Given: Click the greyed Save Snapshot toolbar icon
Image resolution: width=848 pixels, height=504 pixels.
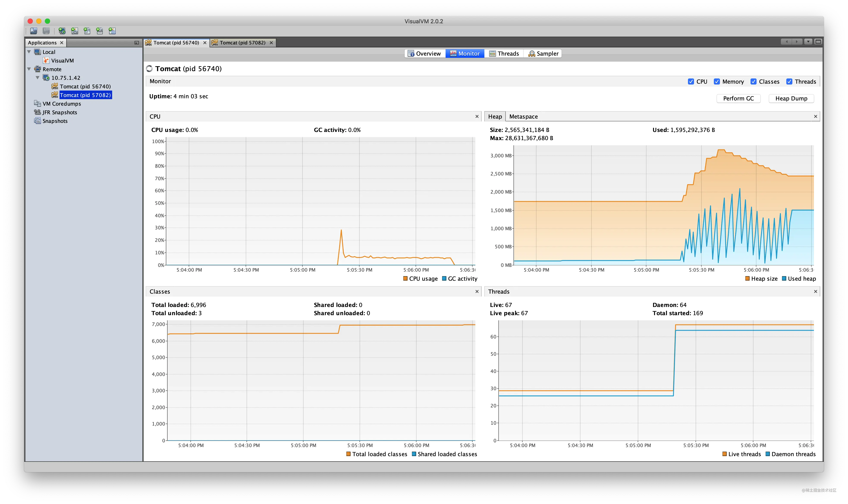Looking at the screenshot, I should pyautogui.click(x=46, y=31).
